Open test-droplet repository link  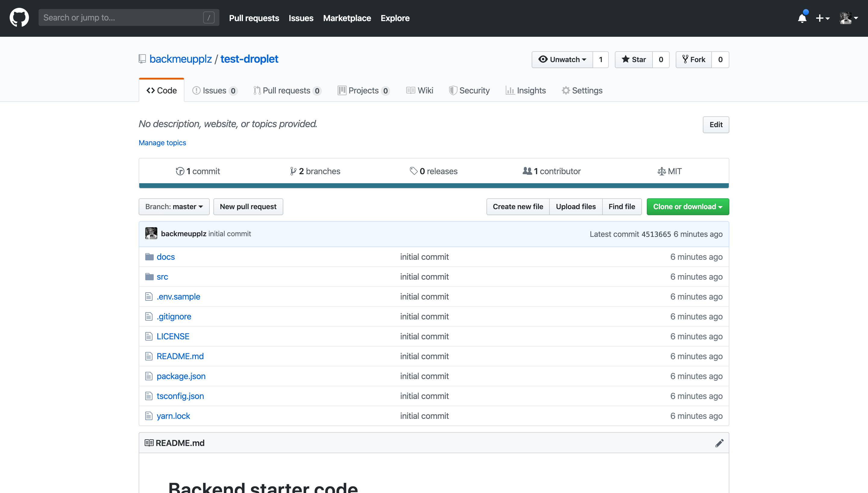tap(249, 59)
